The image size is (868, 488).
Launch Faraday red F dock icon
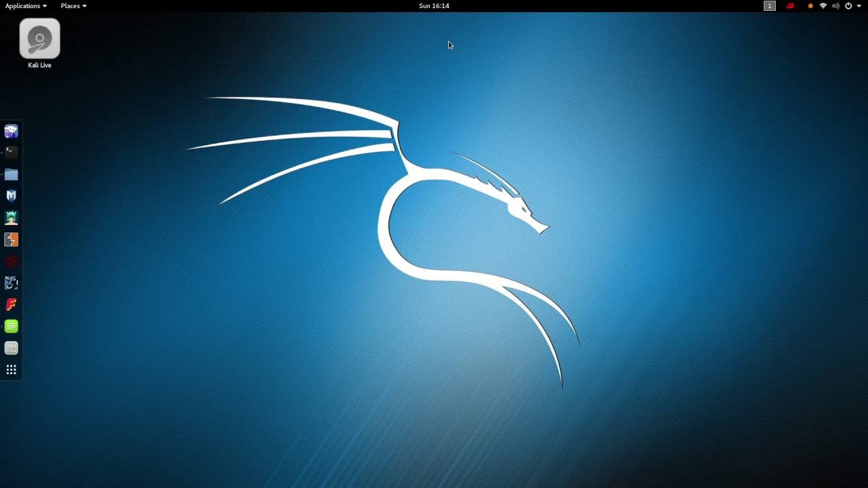pyautogui.click(x=11, y=304)
